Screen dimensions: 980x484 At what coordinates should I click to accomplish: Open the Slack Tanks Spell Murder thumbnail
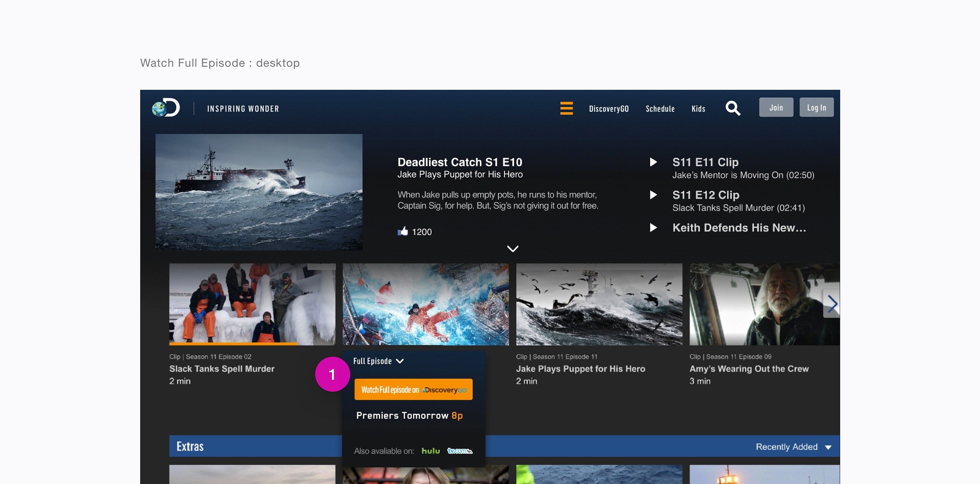[252, 304]
